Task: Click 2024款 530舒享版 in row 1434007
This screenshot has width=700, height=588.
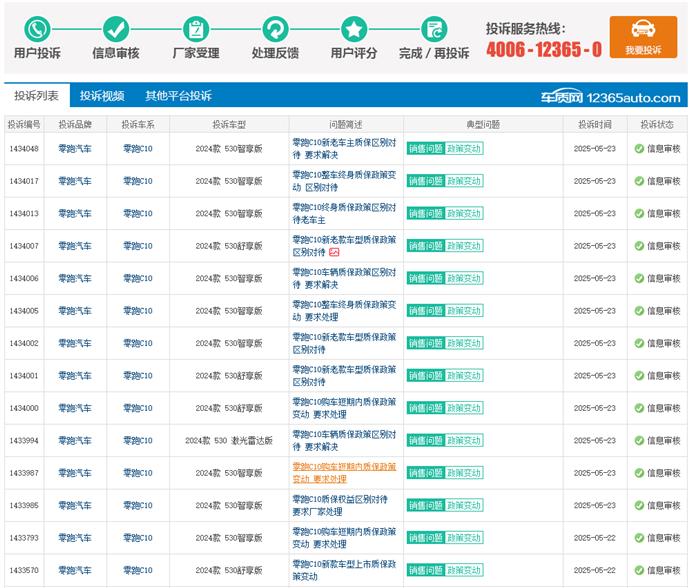Action: [229, 246]
